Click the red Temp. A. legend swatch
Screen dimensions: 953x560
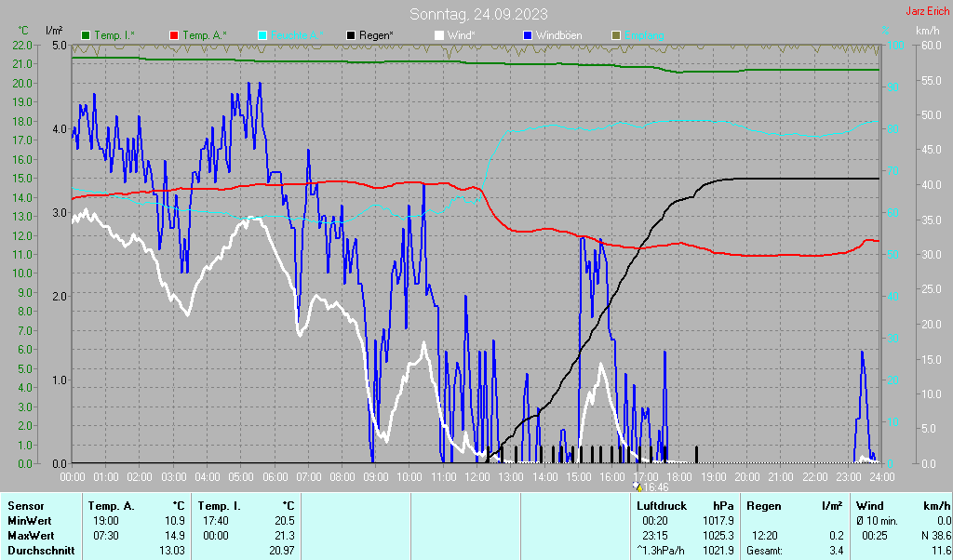[x=174, y=35]
